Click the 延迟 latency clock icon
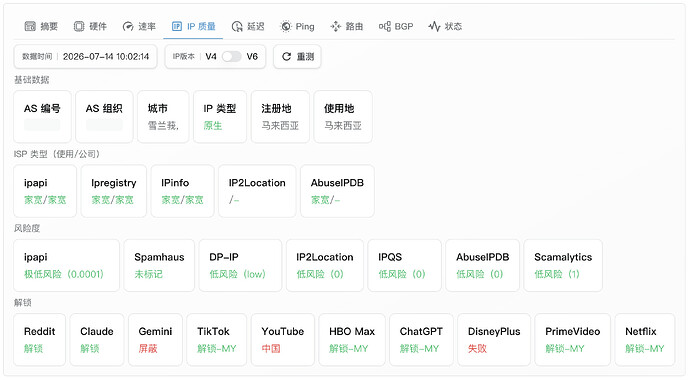The width and height of the screenshot is (690, 380). 237,26
